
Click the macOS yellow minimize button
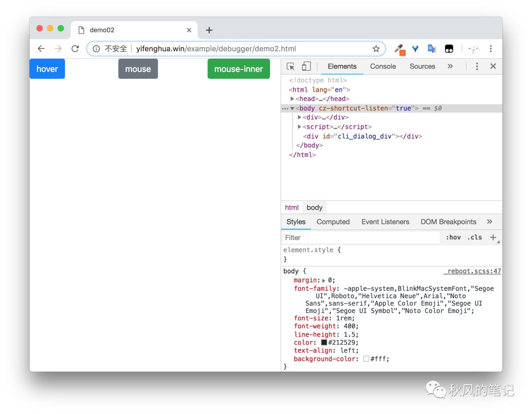click(x=50, y=29)
